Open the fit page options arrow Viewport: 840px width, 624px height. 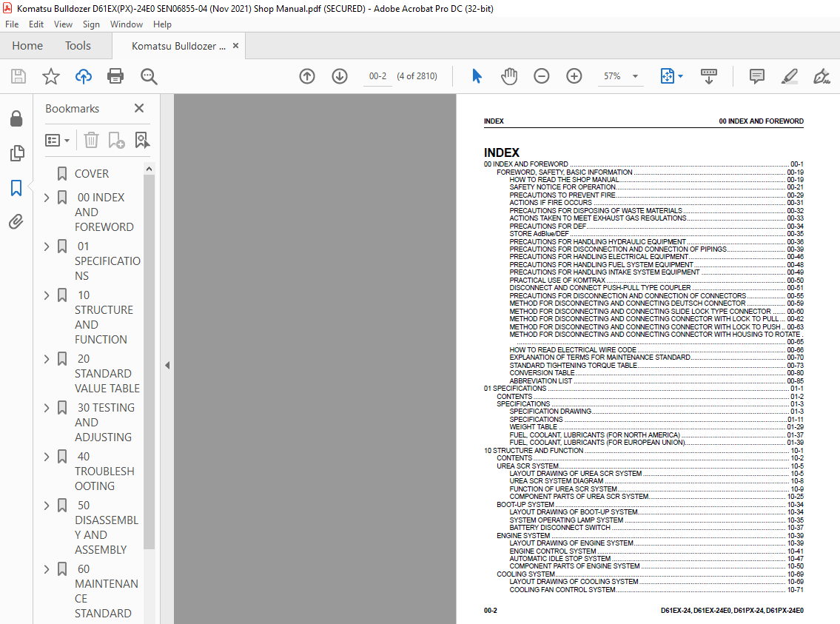pyautogui.click(x=680, y=76)
